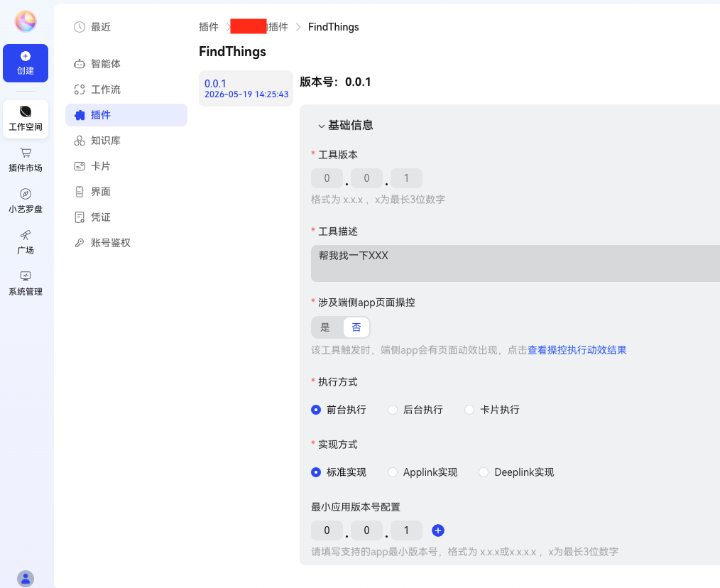
Task: Click first 工具版本 number field
Action: 327,178
